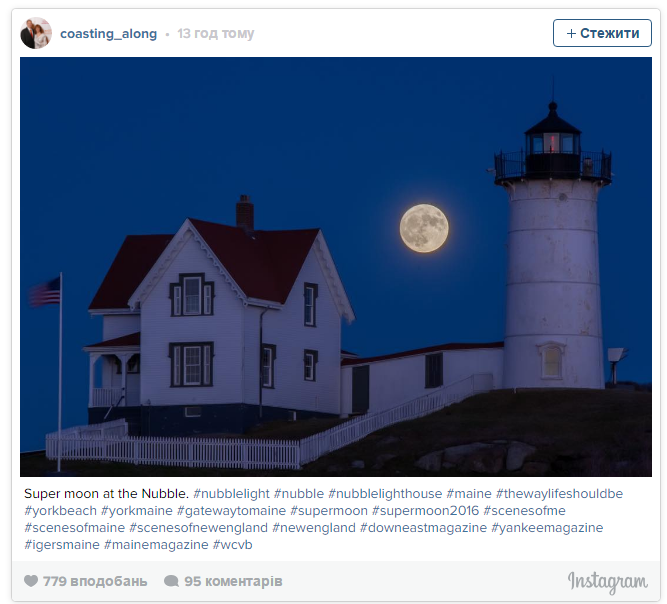View the 95 коментарів comments count

pyautogui.click(x=233, y=581)
